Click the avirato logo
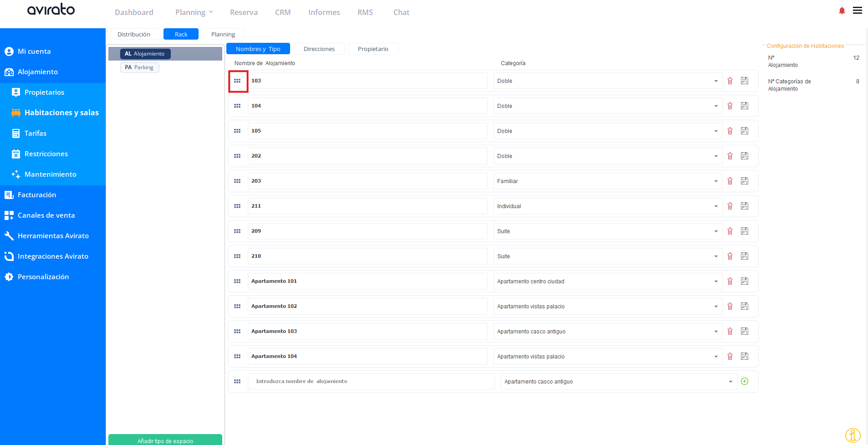Image resolution: width=868 pixels, height=445 pixels. pyautogui.click(x=51, y=9)
